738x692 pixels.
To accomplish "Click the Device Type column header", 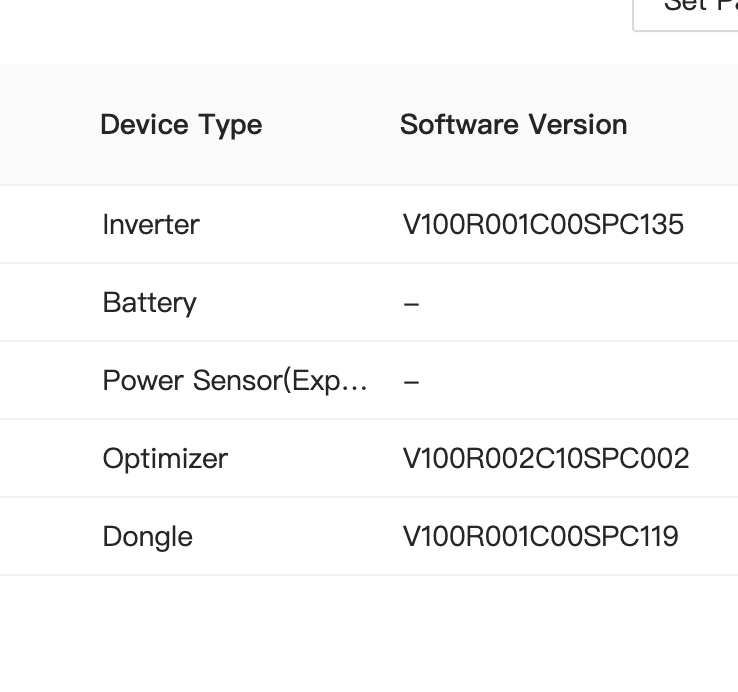I will click(x=181, y=125).
